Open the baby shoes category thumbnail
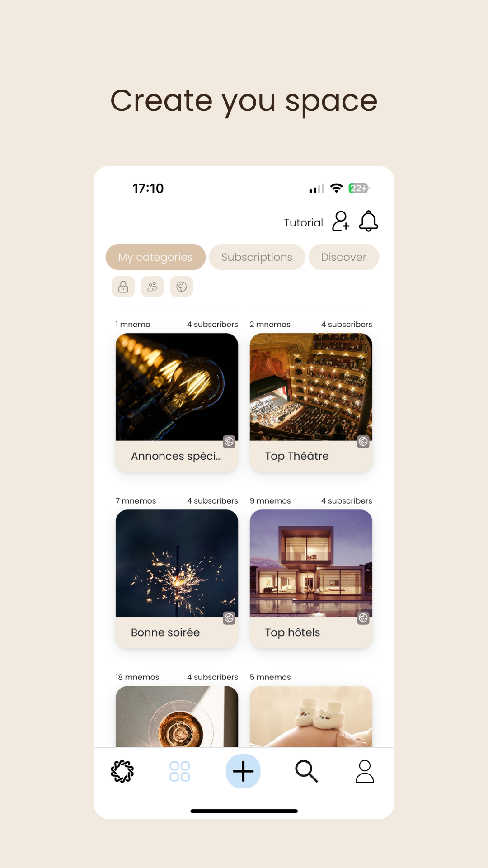The height and width of the screenshot is (868, 488). tap(311, 717)
